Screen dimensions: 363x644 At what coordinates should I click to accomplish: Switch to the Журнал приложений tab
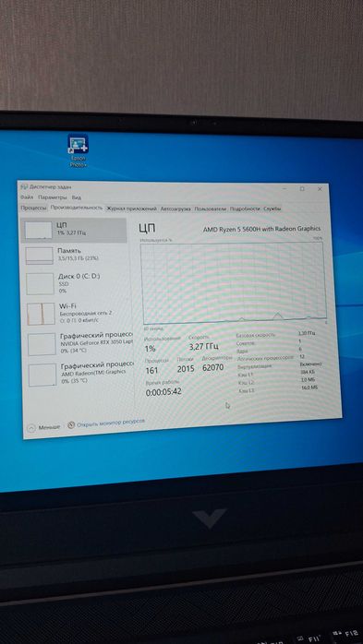(131, 209)
